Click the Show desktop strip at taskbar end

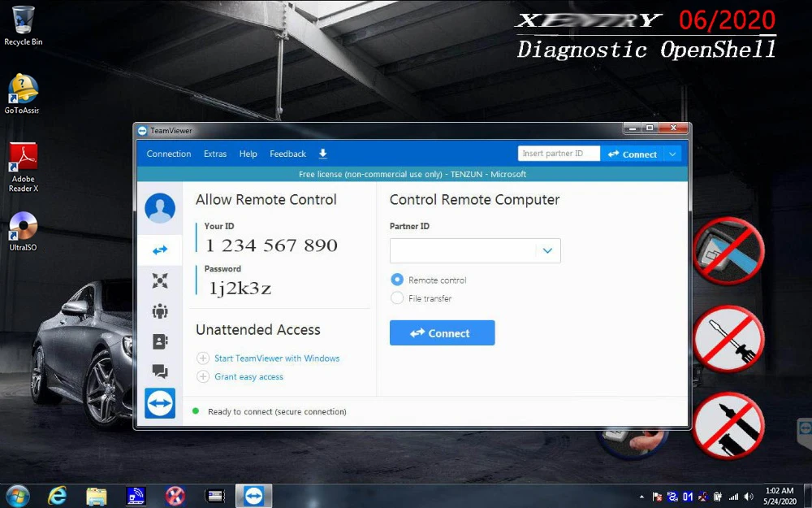tap(808, 496)
